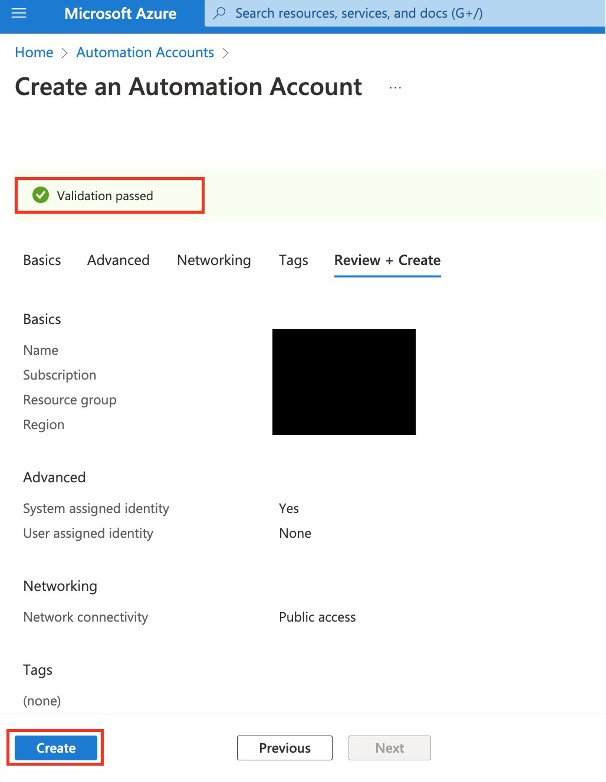606x782 pixels.
Task: Click the Yes value for system identity
Action: click(x=289, y=509)
